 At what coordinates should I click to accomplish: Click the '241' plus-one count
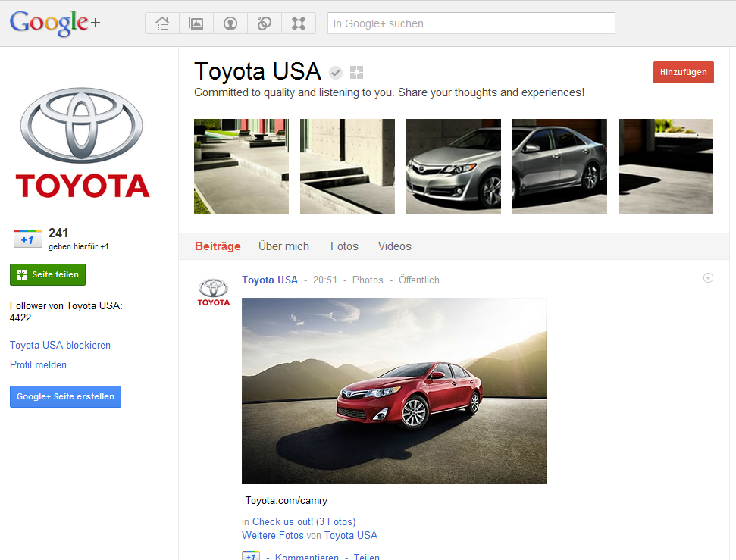pos(58,233)
